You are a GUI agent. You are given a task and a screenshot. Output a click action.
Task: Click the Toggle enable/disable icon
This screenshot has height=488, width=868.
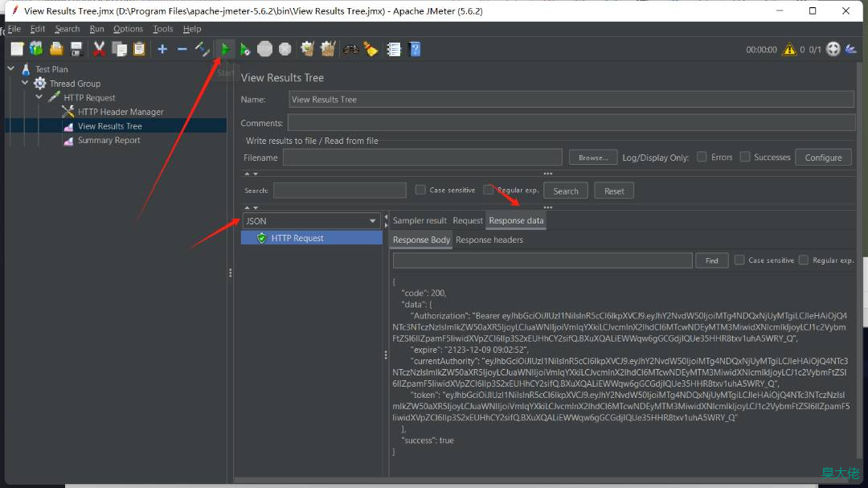(x=202, y=49)
